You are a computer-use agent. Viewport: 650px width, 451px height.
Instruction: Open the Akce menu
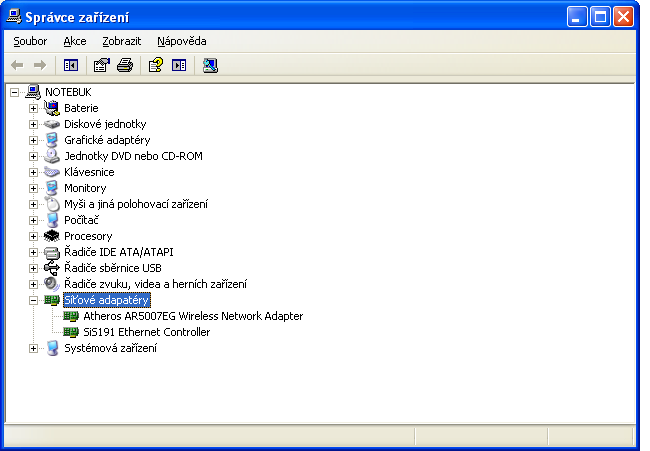tap(75, 41)
